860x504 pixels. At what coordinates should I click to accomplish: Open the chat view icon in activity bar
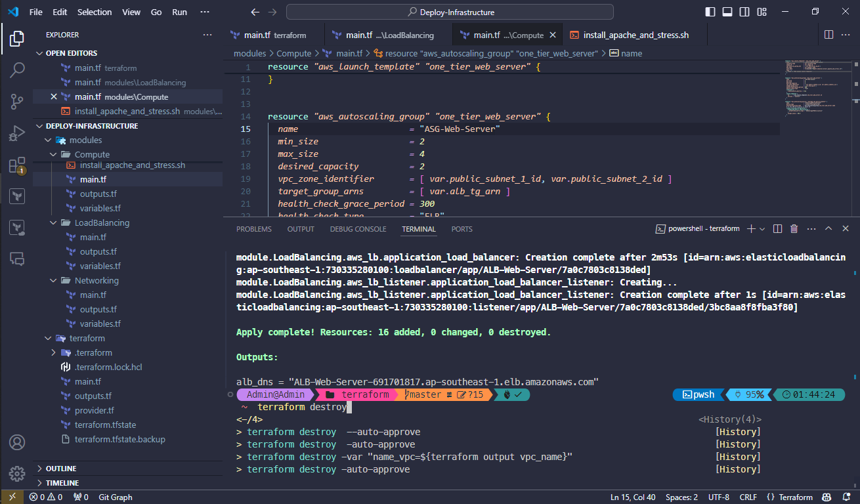(x=17, y=259)
